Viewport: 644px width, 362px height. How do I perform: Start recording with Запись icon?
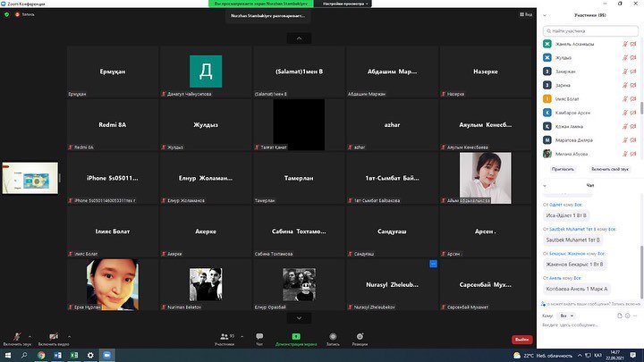click(x=333, y=337)
